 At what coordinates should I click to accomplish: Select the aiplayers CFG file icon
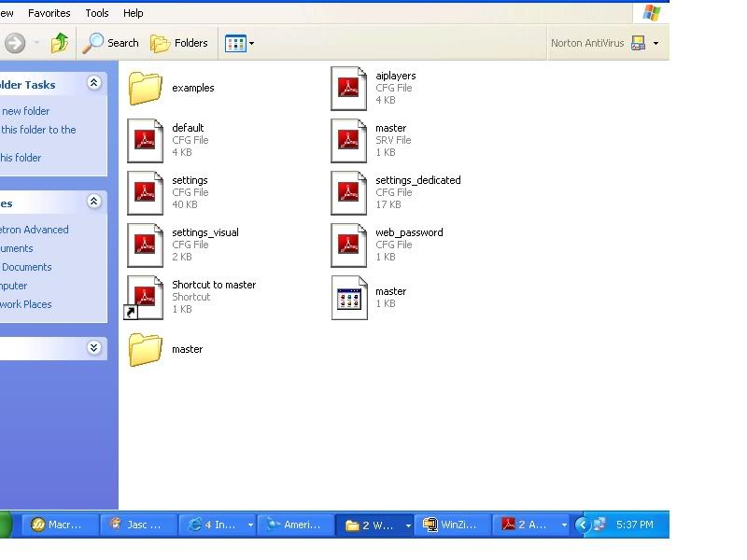coord(349,88)
